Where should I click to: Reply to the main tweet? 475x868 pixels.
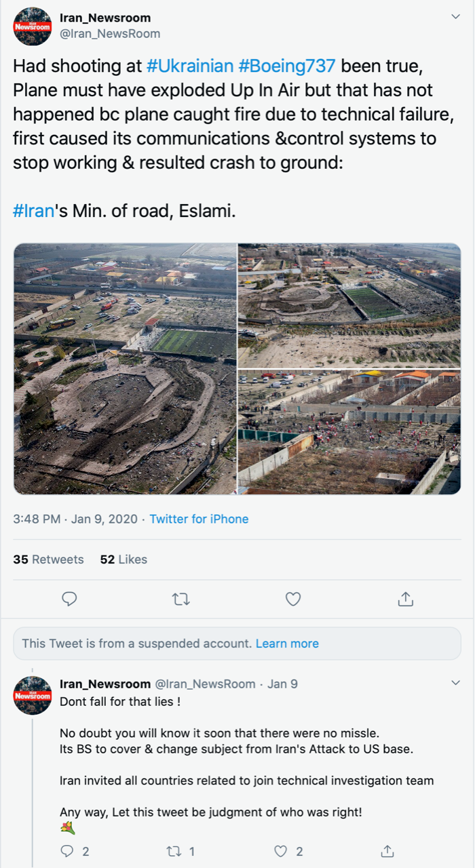[x=69, y=599]
